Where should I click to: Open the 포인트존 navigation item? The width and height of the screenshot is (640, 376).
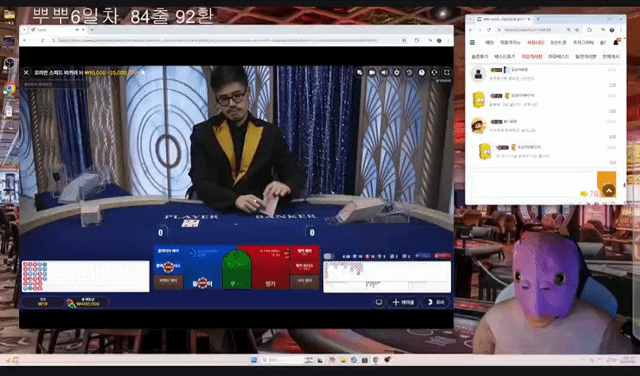tap(558, 42)
